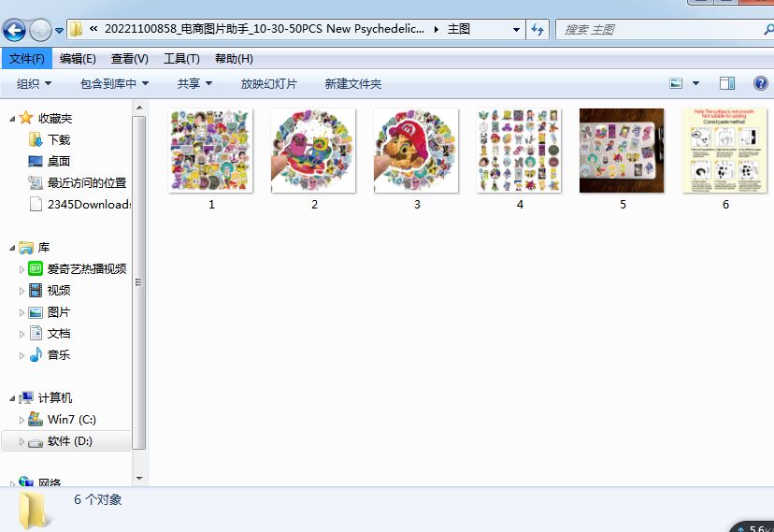The height and width of the screenshot is (532, 774).
Task: Click the 计算机 computer icon
Action: coord(25,397)
